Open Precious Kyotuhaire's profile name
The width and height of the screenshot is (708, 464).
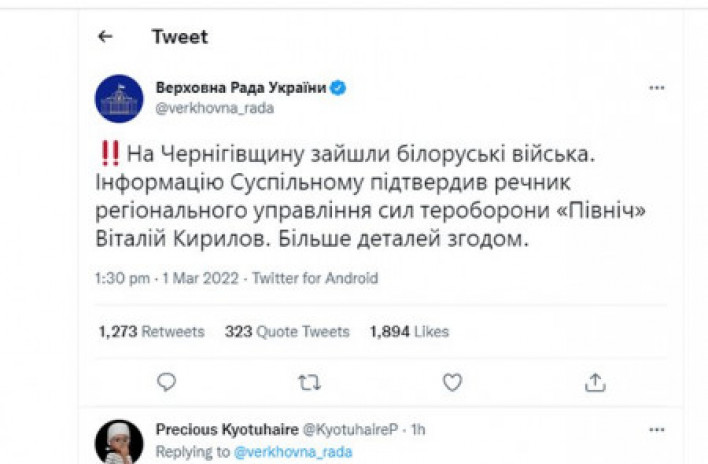click(227, 430)
